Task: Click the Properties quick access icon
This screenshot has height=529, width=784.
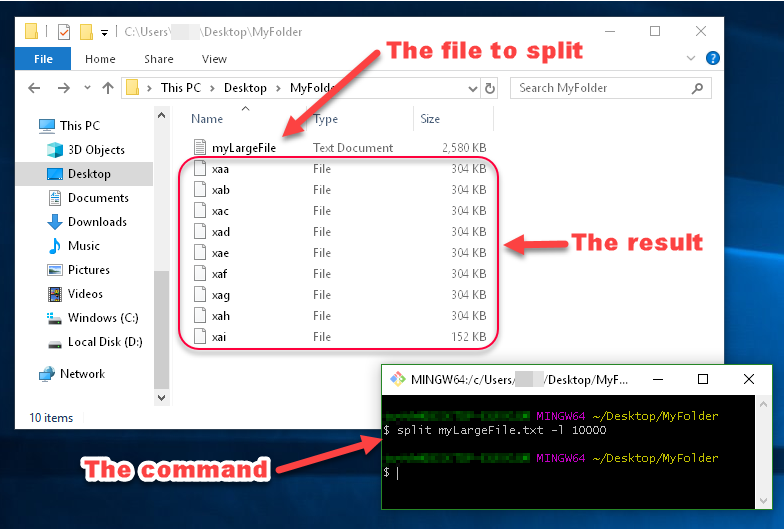Action: click(x=64, y=32)
